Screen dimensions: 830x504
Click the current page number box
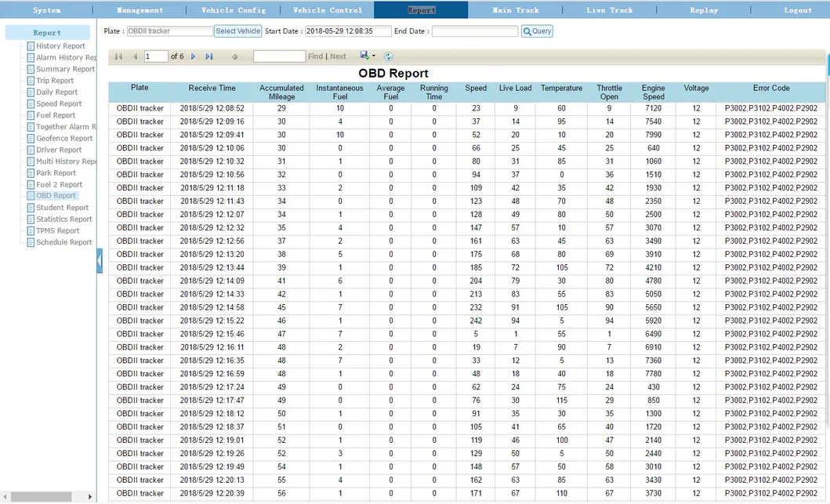coord(156,56)
